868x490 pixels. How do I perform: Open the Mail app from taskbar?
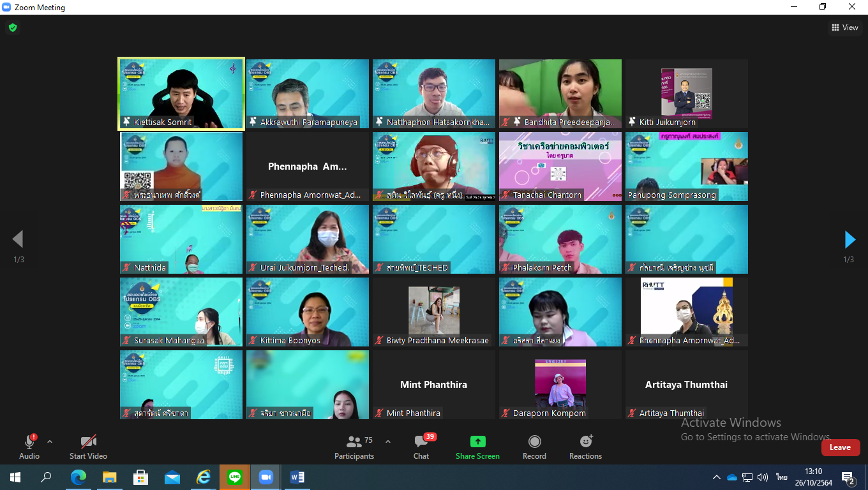tap(172, 477)
